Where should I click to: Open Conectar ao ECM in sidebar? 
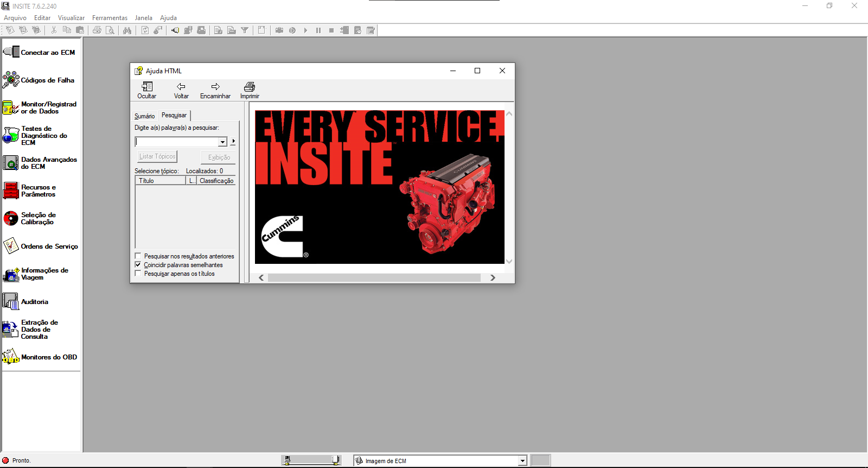[x=41, y=53]
